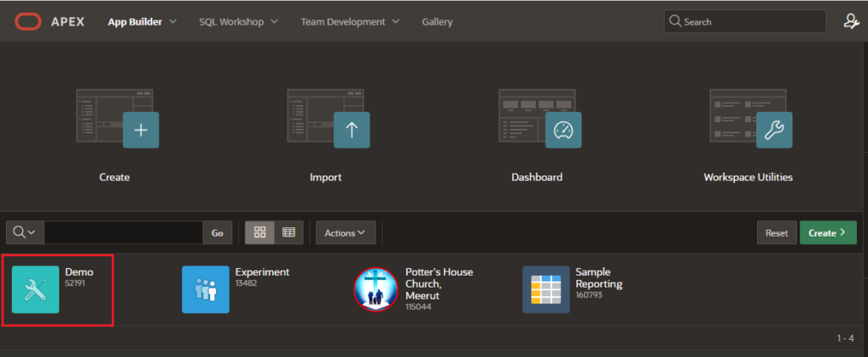
Task: Switch to report table view
Action: coord(288,232)
